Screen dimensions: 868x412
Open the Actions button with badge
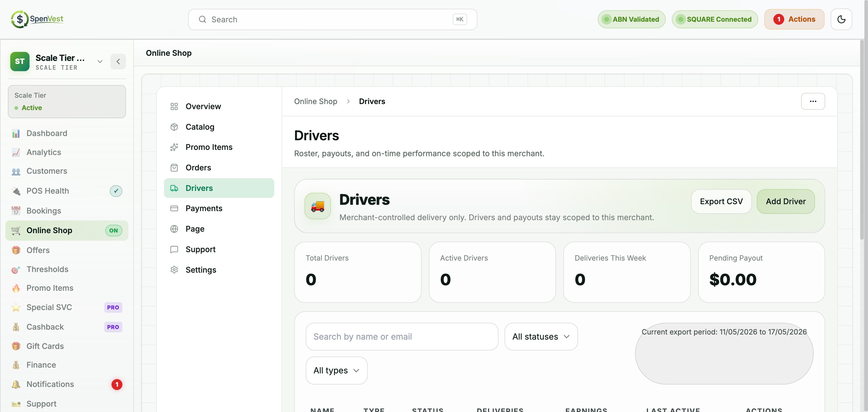point(794,20)
